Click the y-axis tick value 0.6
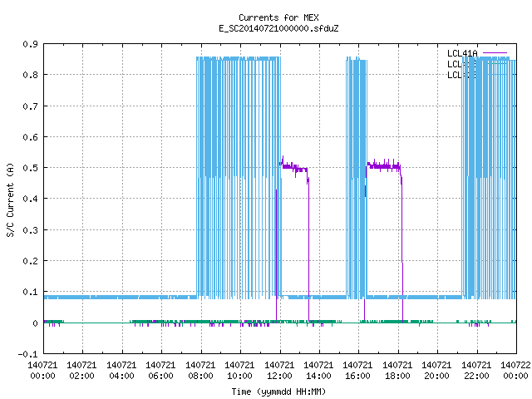The height and width of the screenshot is (399, 532). pos(31,137)
